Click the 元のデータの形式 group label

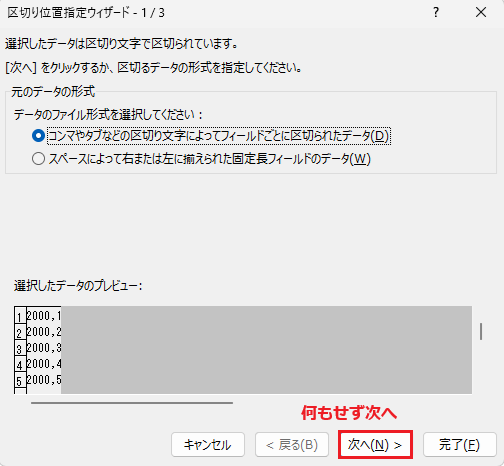pos(53,91)
